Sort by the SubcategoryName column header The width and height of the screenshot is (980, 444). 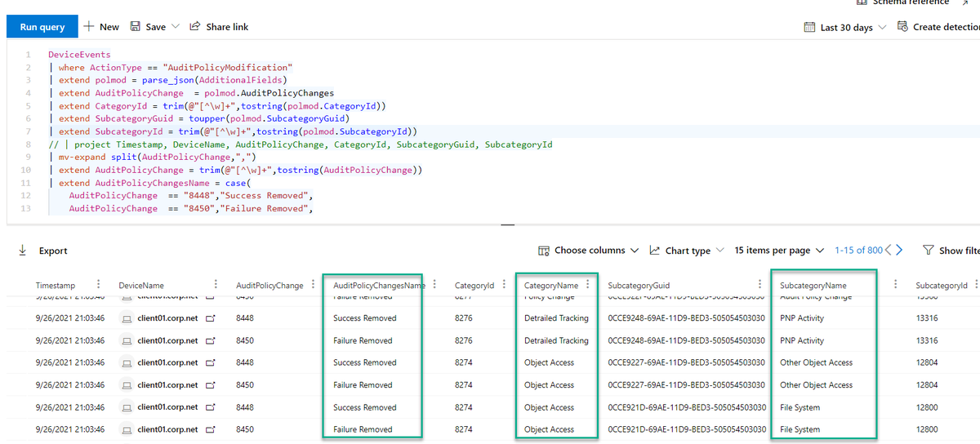[x=813, y=286]
